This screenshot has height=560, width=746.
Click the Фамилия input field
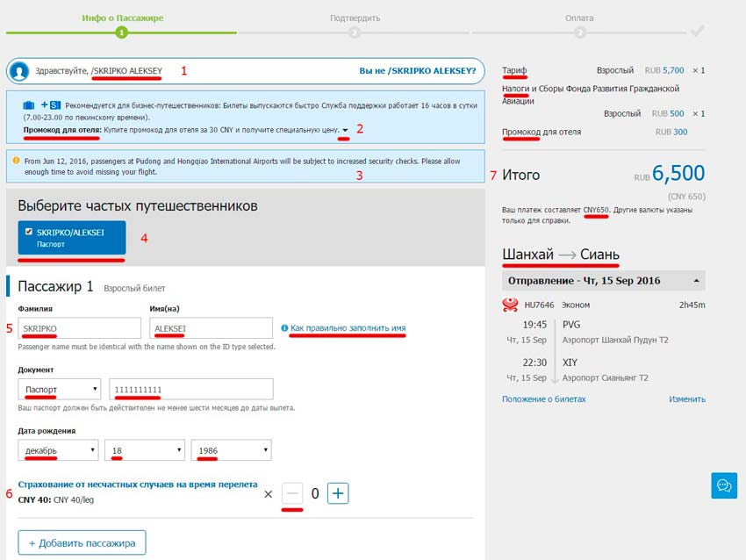tap(79, 327)
